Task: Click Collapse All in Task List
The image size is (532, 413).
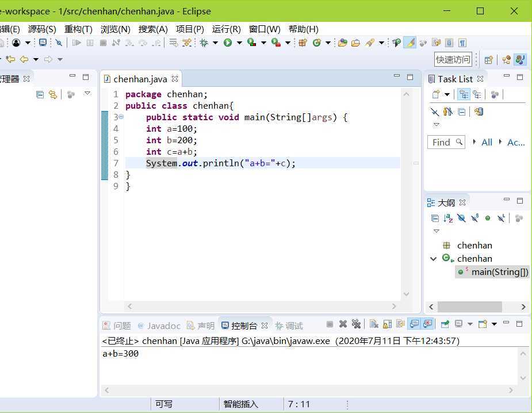Action: pos(461,112)
